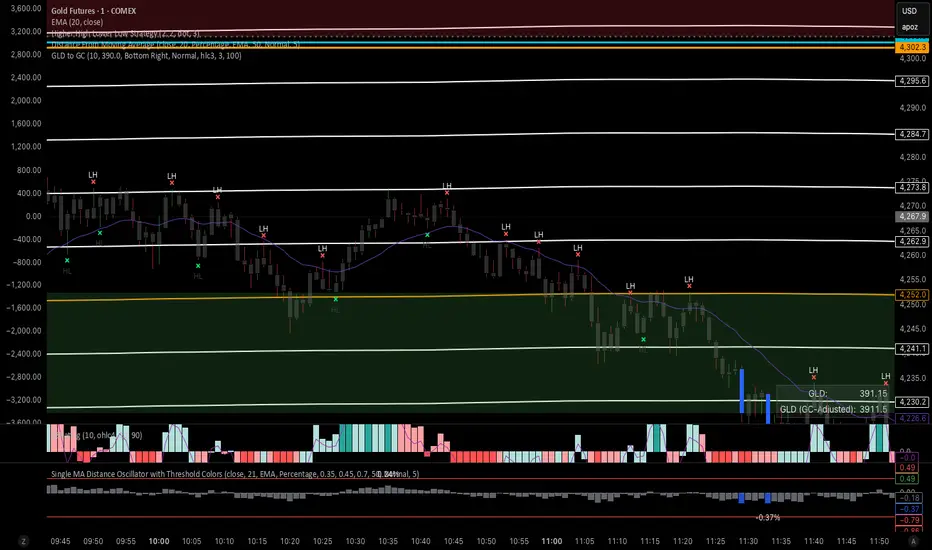This screenshot has height=550, width=932.
Task: Click the GLD (GC-Adjusted) 3911.5 row
Action: click(835, 409)
